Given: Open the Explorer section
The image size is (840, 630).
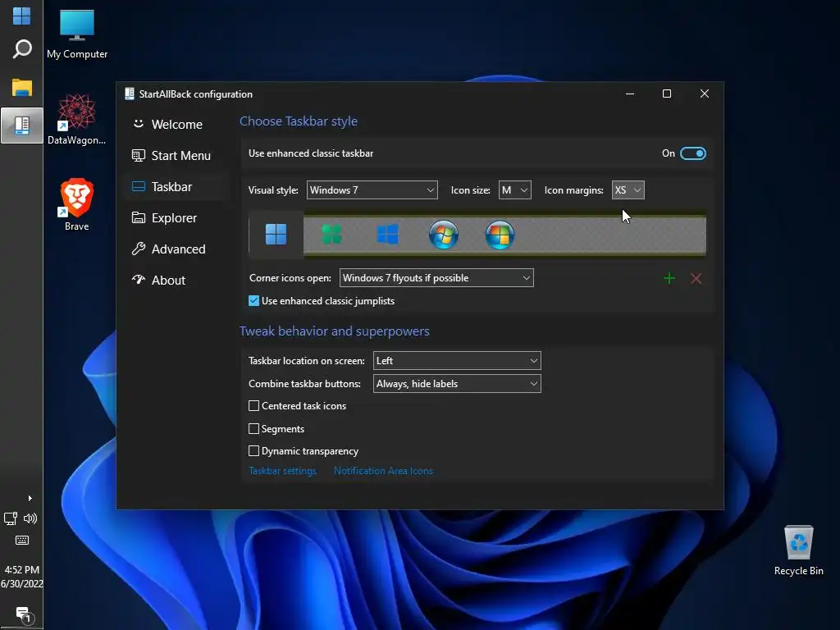Looking at the screenshot, I should tap(176, 217).
